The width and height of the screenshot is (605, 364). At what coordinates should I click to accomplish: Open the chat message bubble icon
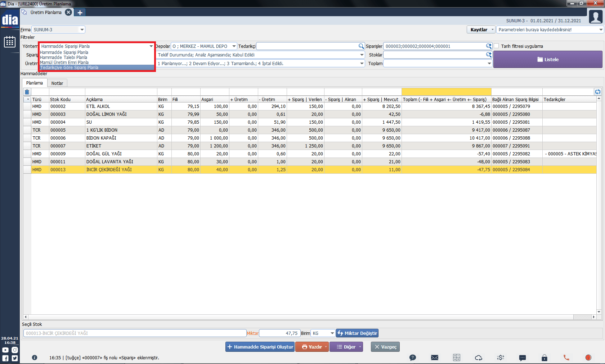[x=523, y=358]
